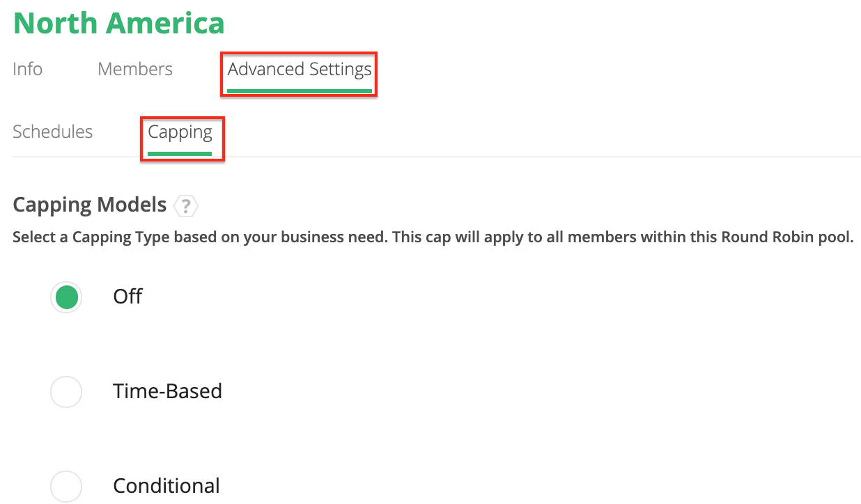Switch to the Members tab
The width and height of the screenshot is (861, 504).
pyautogui.click(x=135, y=70)
